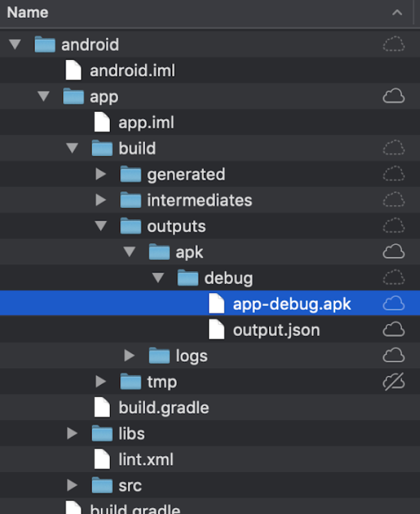Collapse the outputs folder triangle
This screenshot has width=420, height=514.
point(101,226)
